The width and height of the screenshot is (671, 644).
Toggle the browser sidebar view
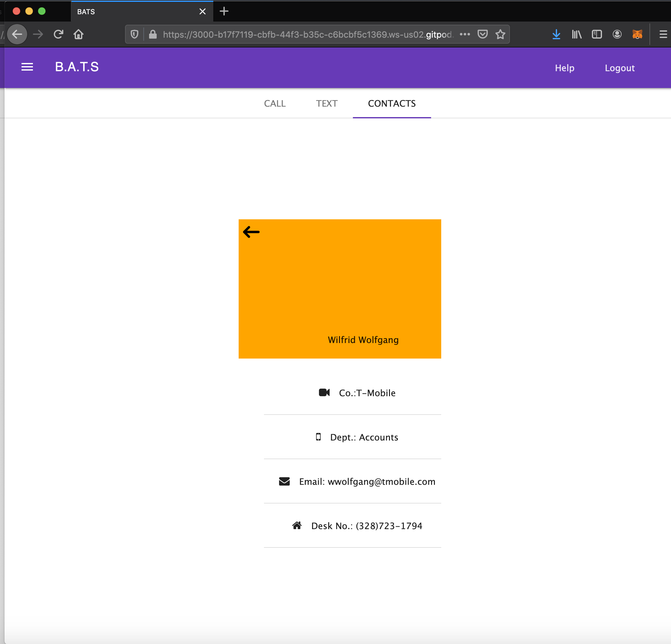(597, 34)
